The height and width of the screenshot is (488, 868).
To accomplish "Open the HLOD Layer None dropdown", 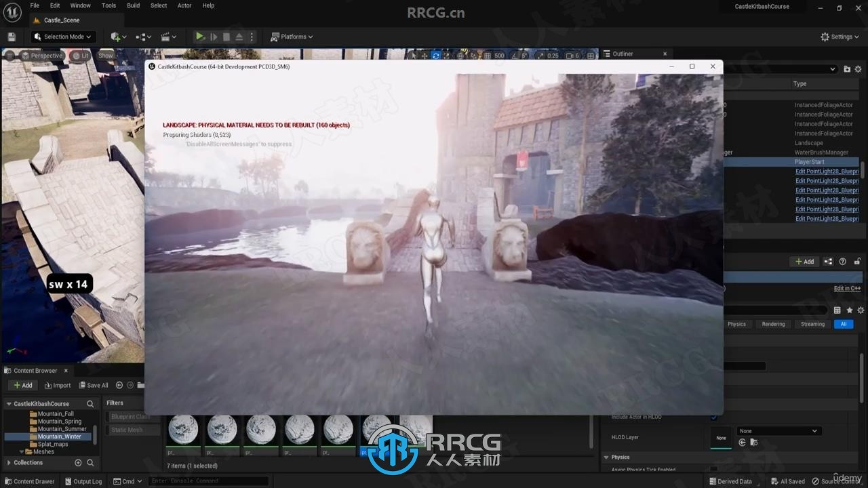I will [x=778, y=431].
